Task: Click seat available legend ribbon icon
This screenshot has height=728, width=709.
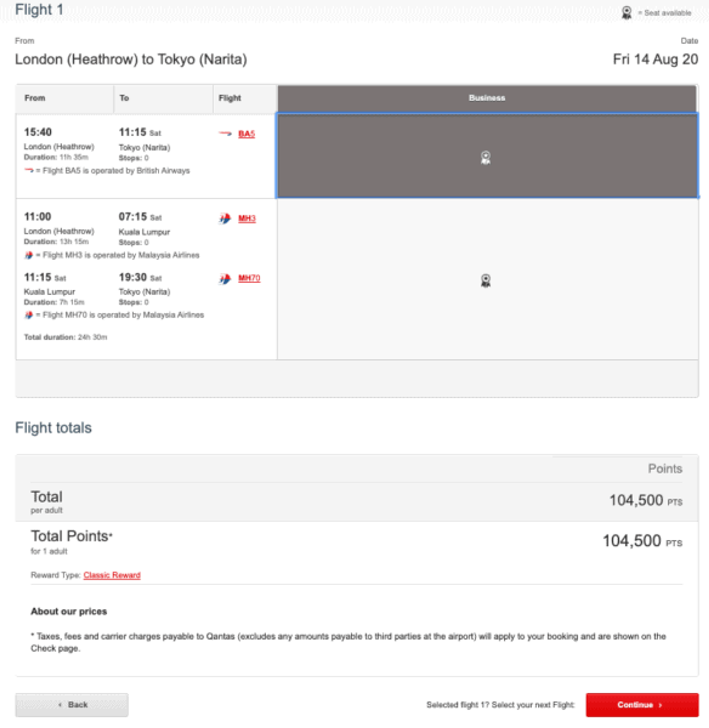Action: pos(626,13)
